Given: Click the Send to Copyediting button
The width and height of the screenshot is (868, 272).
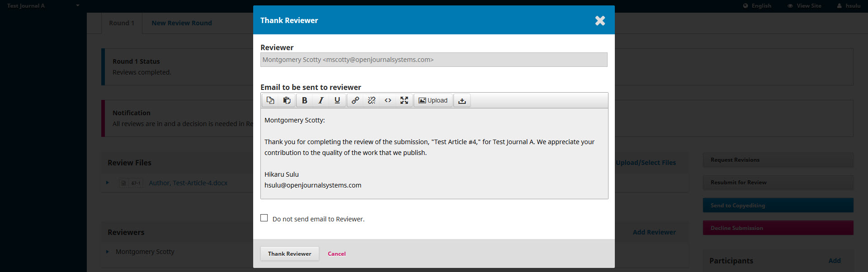Looking at the screenshot, I should (778, 205).
